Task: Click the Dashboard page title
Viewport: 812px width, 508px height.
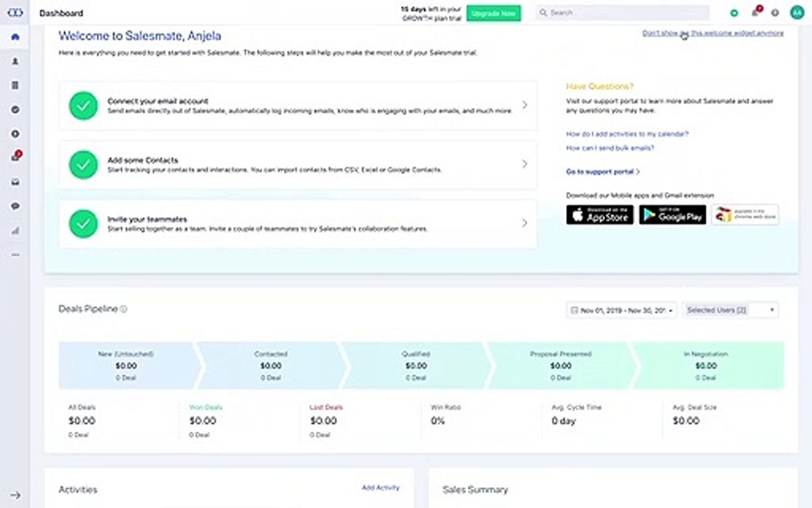Action: tap(61, 13)
